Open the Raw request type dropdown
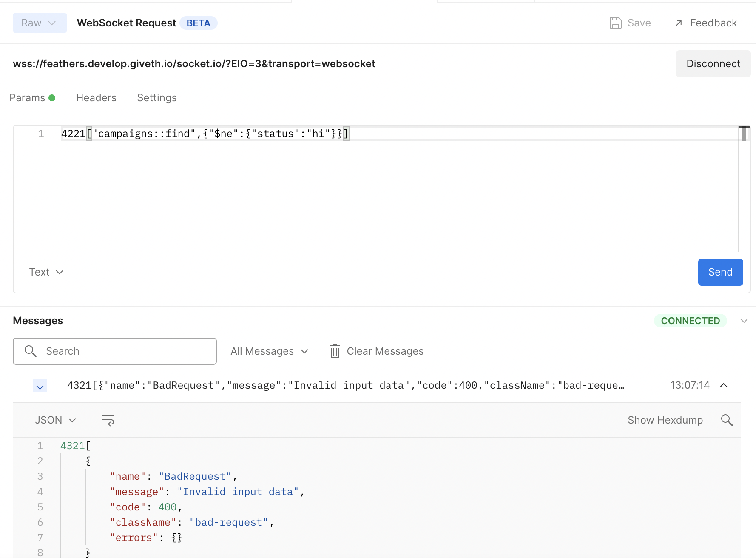 tap(40, 23)
